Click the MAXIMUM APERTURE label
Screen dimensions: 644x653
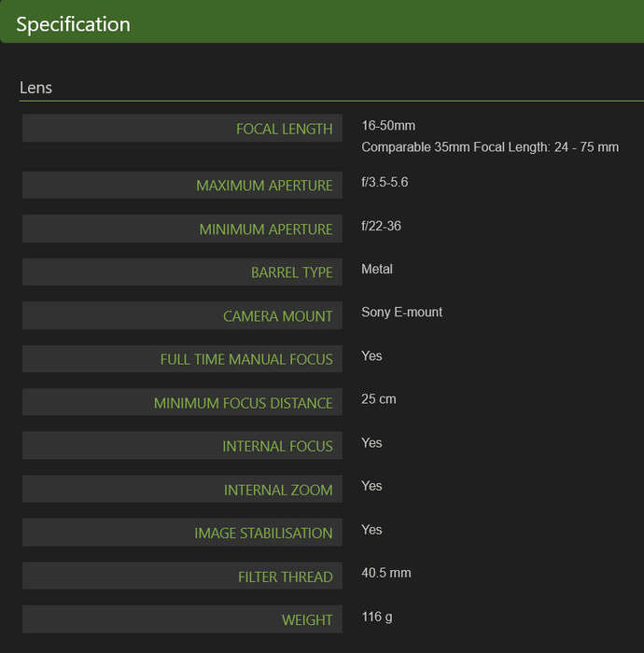(264, 186)
